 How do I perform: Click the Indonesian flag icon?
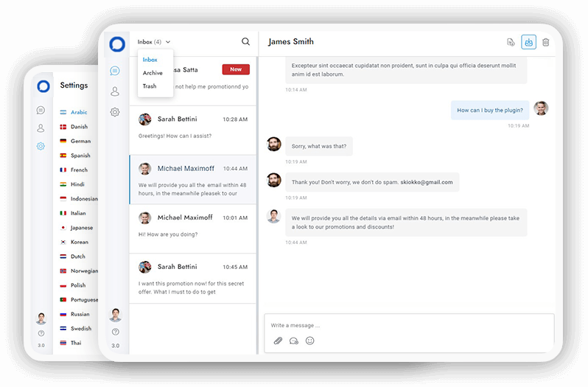point(63,199)
